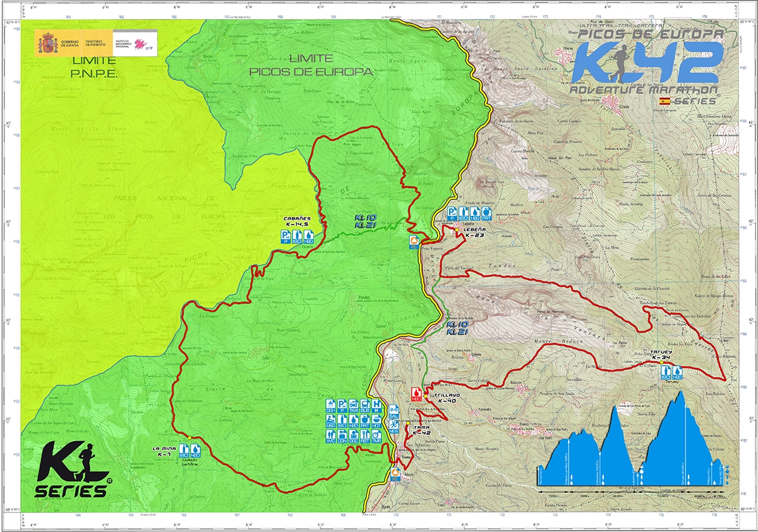Click the TAXI service icon
758x532 pixels.
point(354,405)
